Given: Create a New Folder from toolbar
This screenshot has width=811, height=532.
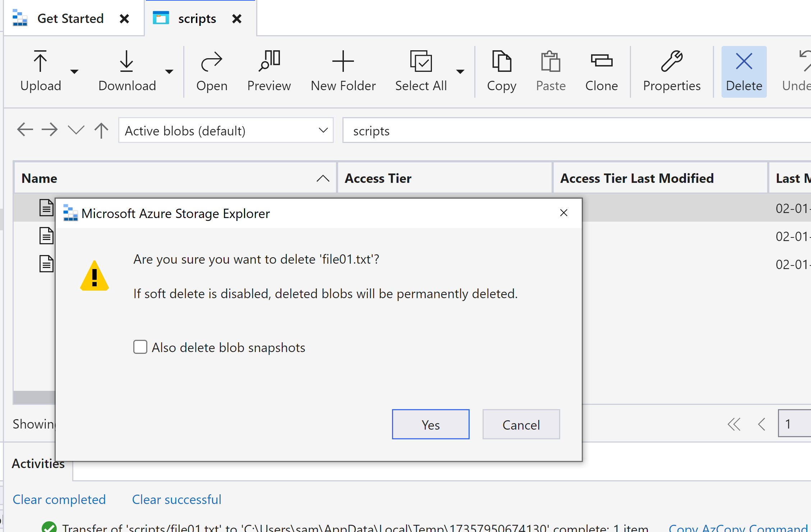Looking at the screenshot, I should click(x=343, y=71).
